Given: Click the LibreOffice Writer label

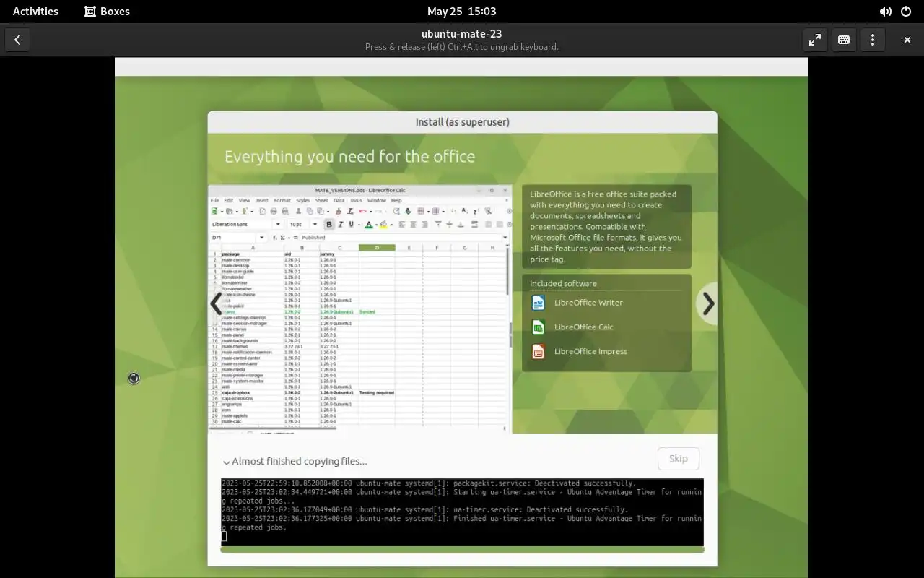Looking at the screenshot, I should click(x=588, y=303).
